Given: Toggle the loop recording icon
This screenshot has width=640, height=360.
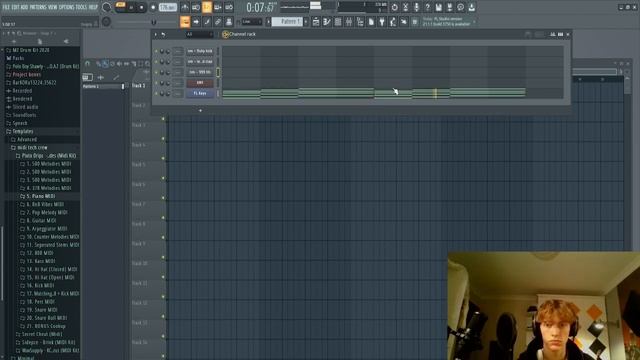Looking at the screenshot, I should click(x=229, y=7).
